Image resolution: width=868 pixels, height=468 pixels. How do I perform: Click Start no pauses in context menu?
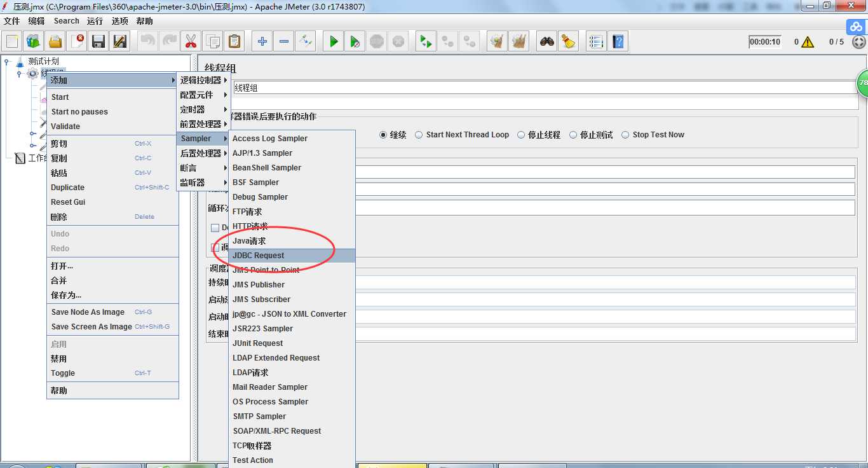112,112
